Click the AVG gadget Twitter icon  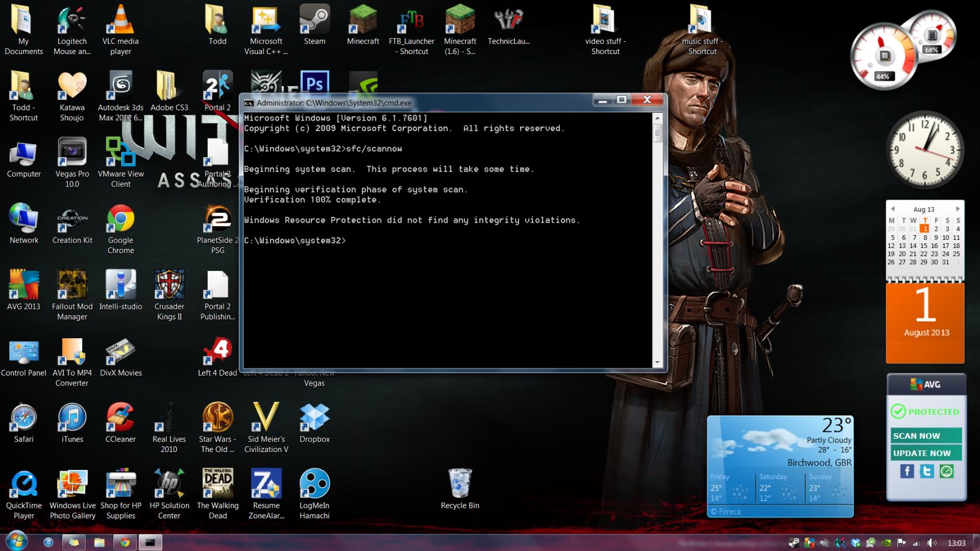(x=926, y=471)
